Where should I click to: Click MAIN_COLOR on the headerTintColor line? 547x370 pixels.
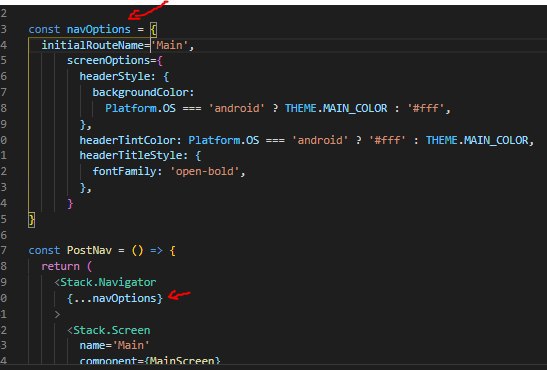pyautogui.click(x=496, y=140)
